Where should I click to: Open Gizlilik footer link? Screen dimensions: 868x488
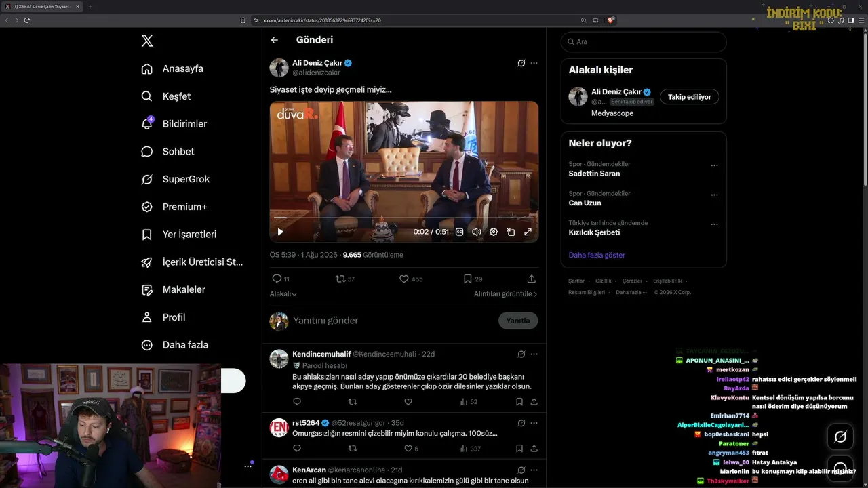[x=604, y=281]
